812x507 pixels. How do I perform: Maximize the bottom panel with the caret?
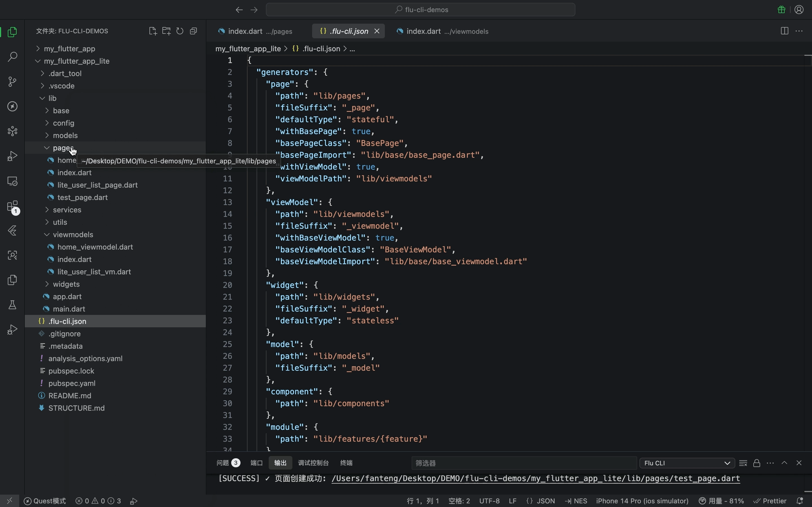(784, 463)
